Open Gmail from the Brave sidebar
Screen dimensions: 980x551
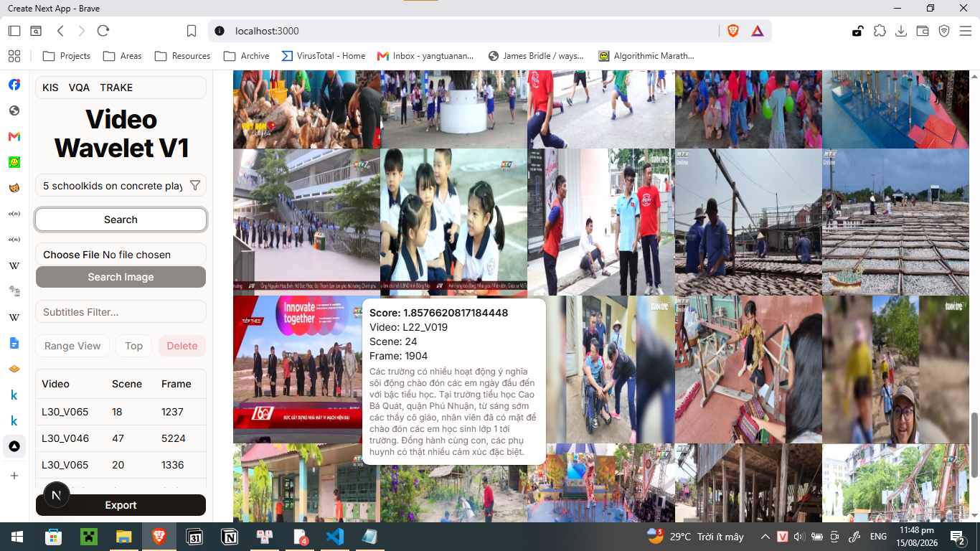[14, 136]
